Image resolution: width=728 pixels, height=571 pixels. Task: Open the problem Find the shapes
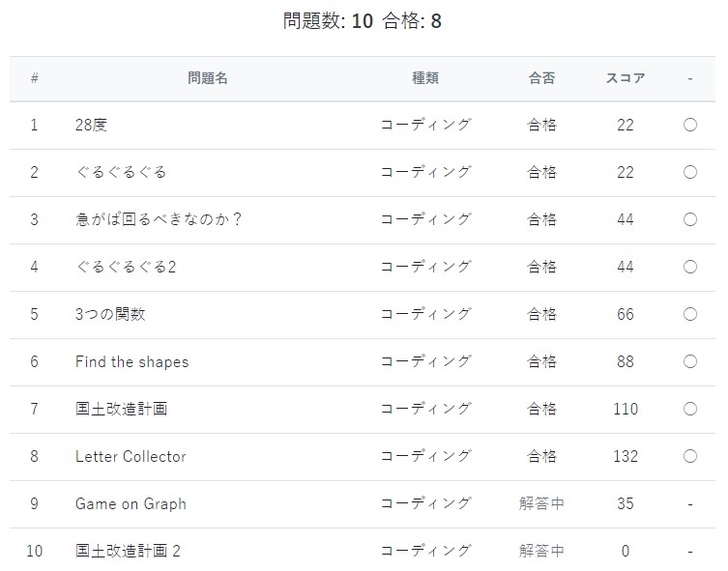pyautogui.click(x=131, y=361)
